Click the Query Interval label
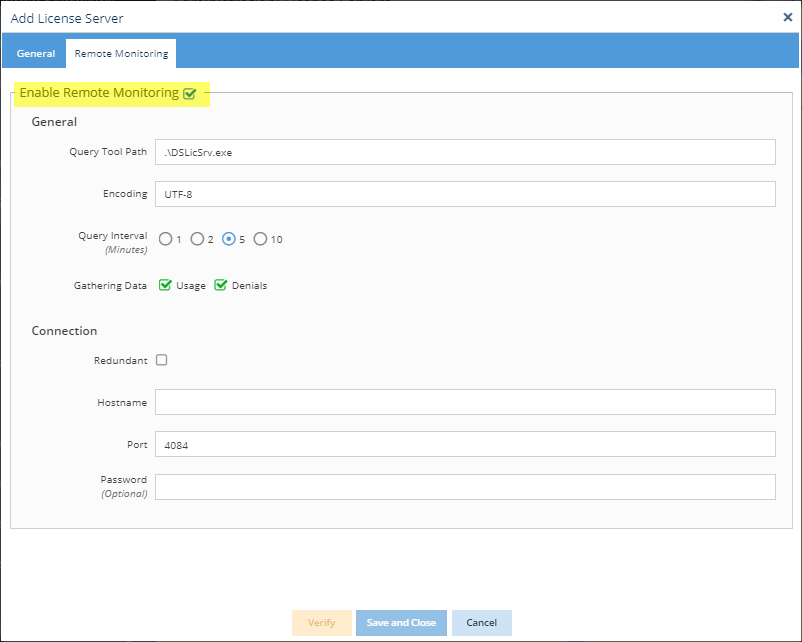Viewport: 802px width, 642px height. point(113,236)
